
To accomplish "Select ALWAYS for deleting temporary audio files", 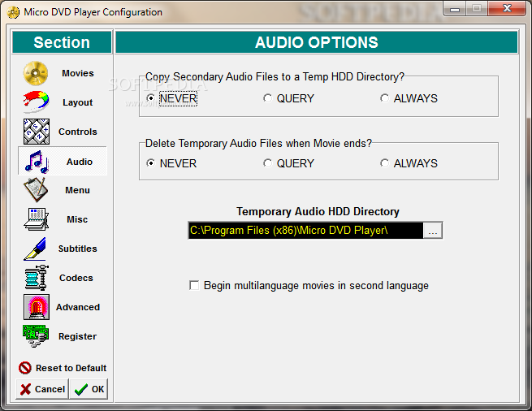I will click(x=384, y=163).
